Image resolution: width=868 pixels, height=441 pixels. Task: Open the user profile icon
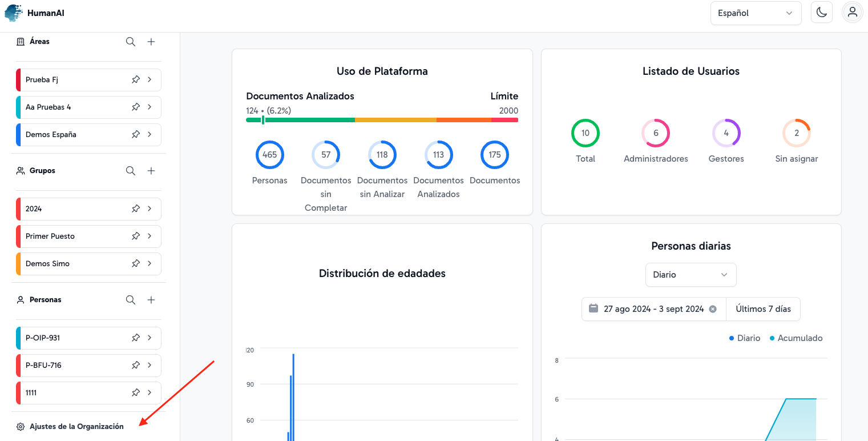click(853, 13)
